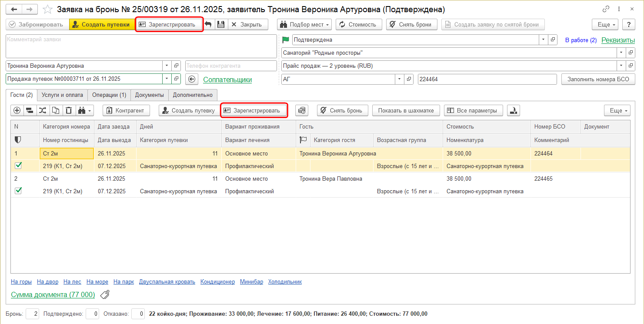
Task: Open the Соплательщики link
Action: (x=227, y=80)
